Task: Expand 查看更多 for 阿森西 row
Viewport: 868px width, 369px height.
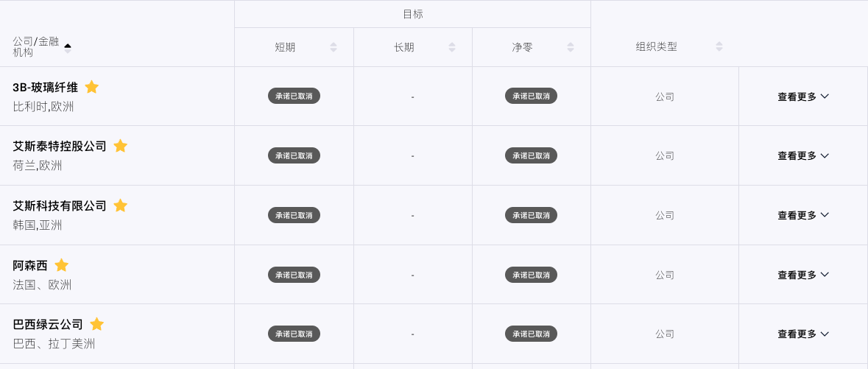Action: (803, 275)
